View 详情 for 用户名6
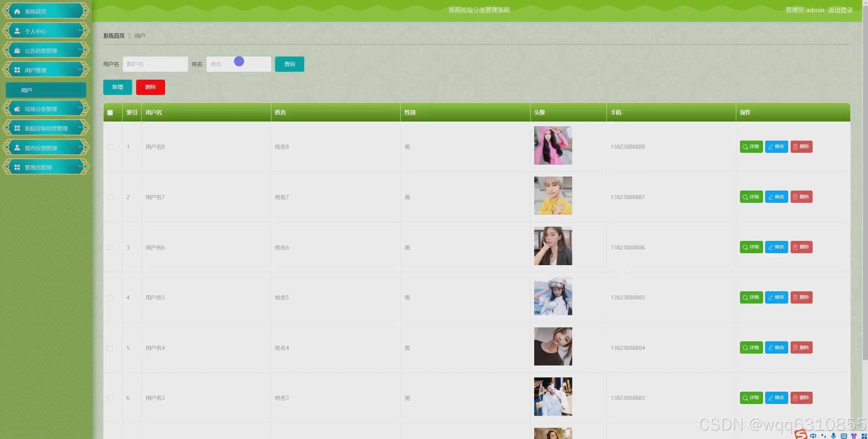Image resolution: width=868 pixels, height=439 pixels. point(751,247)
